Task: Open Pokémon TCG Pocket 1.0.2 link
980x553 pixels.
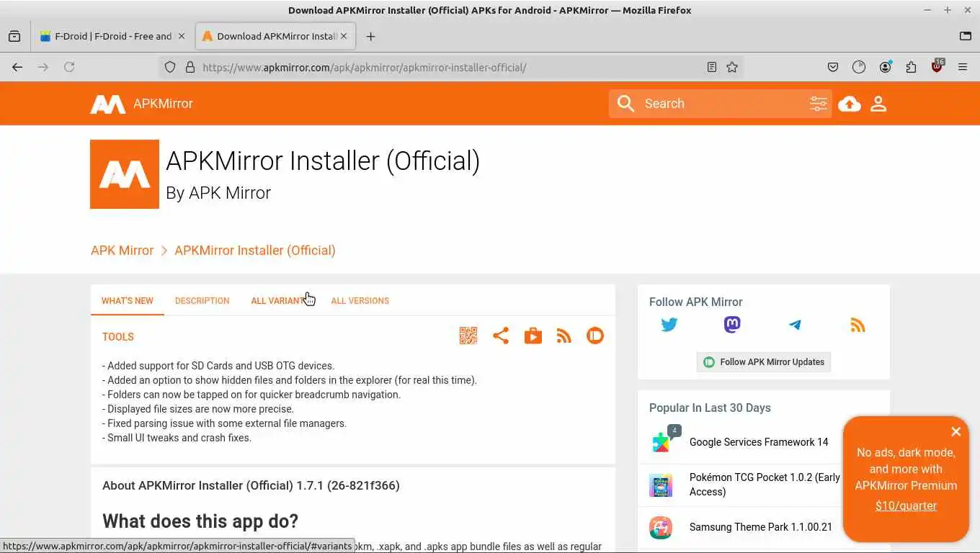Action: 765,485
